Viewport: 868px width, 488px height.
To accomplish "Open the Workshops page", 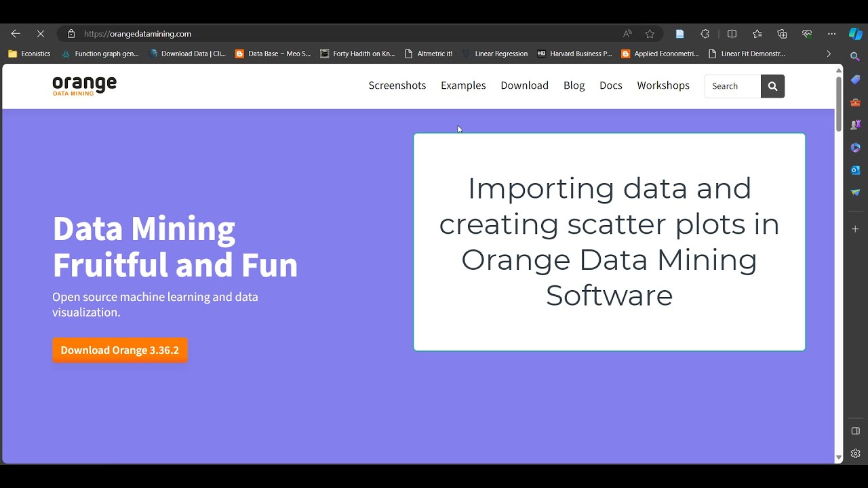I will click(663, 85).
